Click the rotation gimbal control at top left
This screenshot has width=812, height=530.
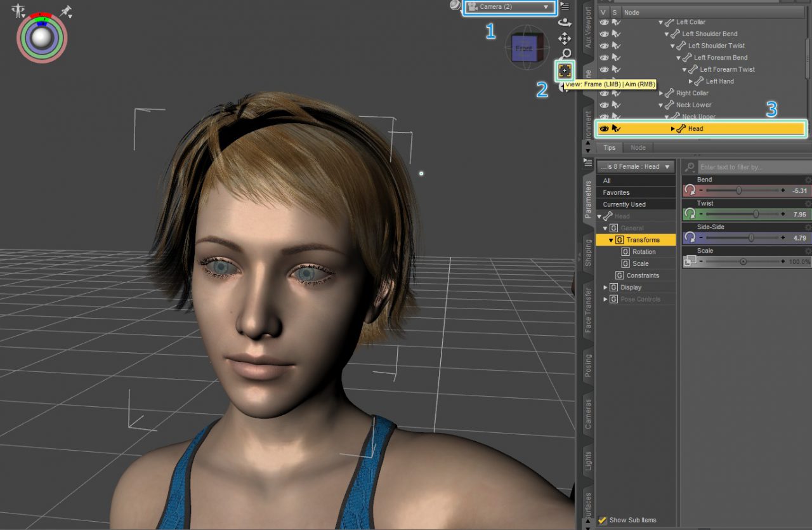(42, 38)
